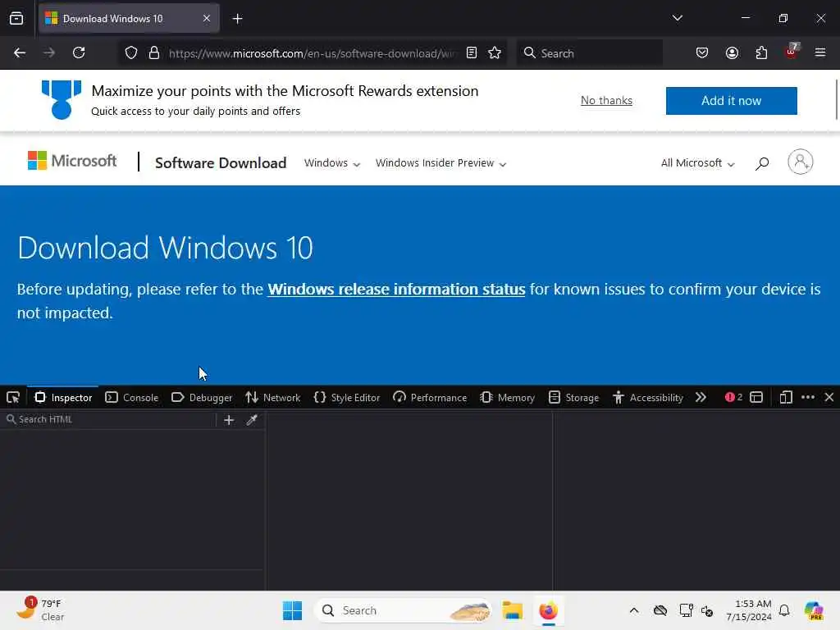
Task: Open devtools three-dot customize menu
Action: coord(807,398)
